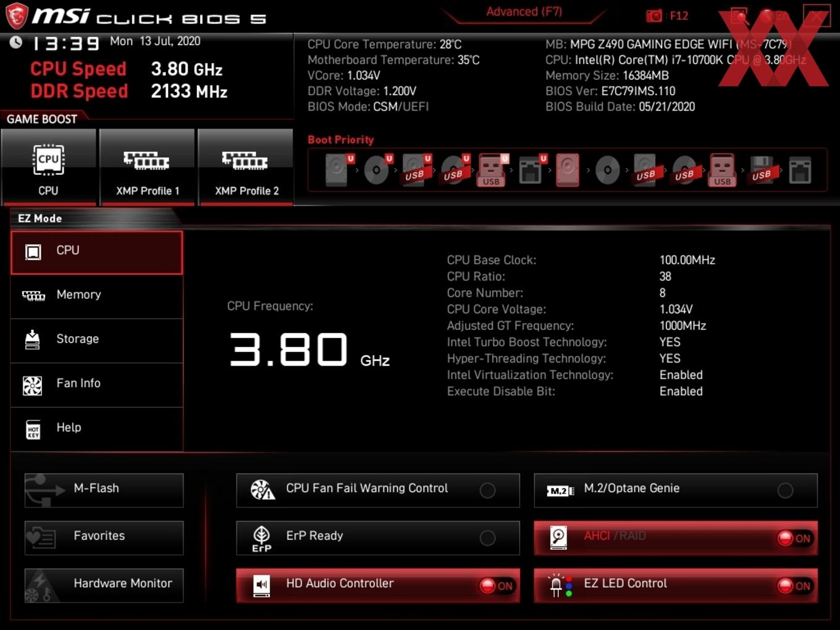Screen dimensions: 840x630
Task: Click the Execute Disable Bit label
Action: (501, 392)
